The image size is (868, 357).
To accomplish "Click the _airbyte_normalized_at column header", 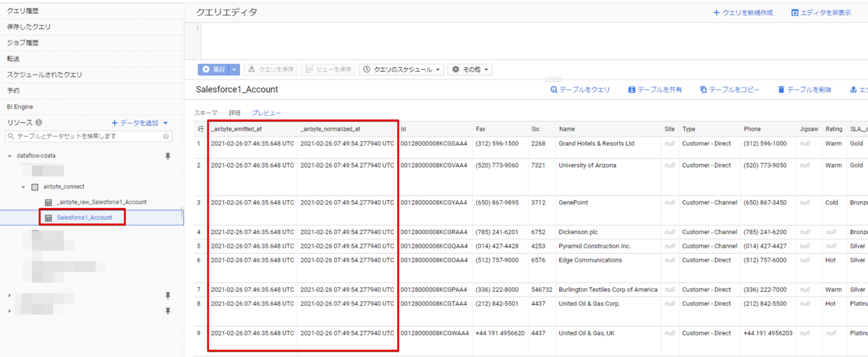I will (x=330, y=129).
